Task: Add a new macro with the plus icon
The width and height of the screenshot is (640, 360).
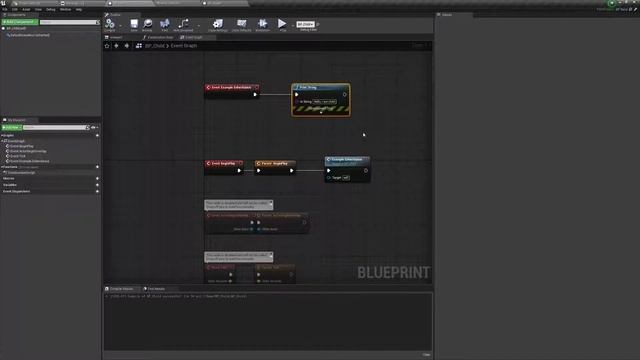Action: (x=97, y=178)
